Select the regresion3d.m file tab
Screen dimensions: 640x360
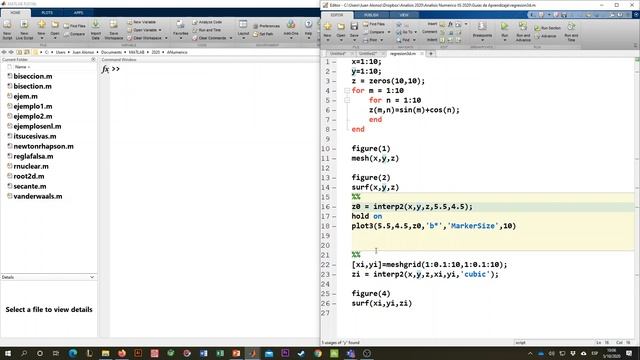[x=402, y=53]
